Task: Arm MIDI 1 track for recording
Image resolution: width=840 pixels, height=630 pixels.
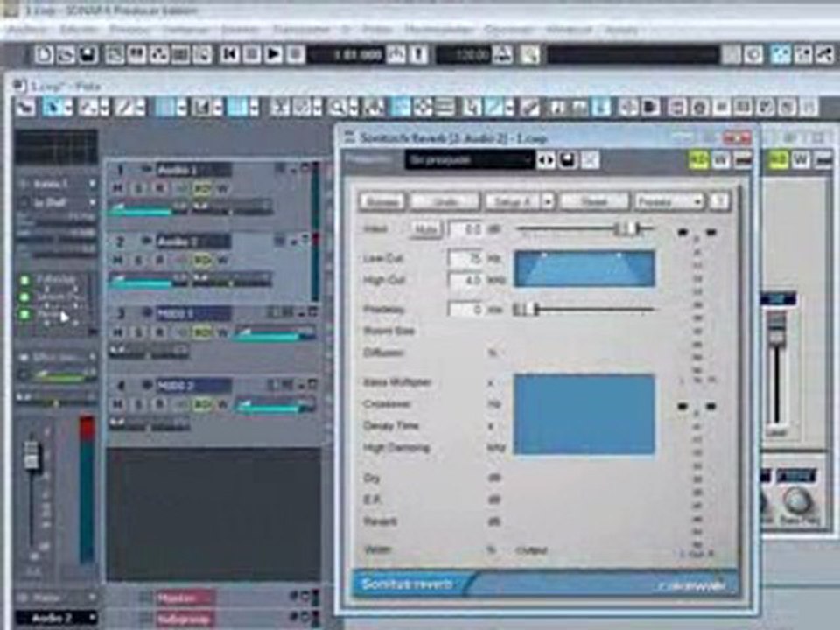Action: point(159,332)
